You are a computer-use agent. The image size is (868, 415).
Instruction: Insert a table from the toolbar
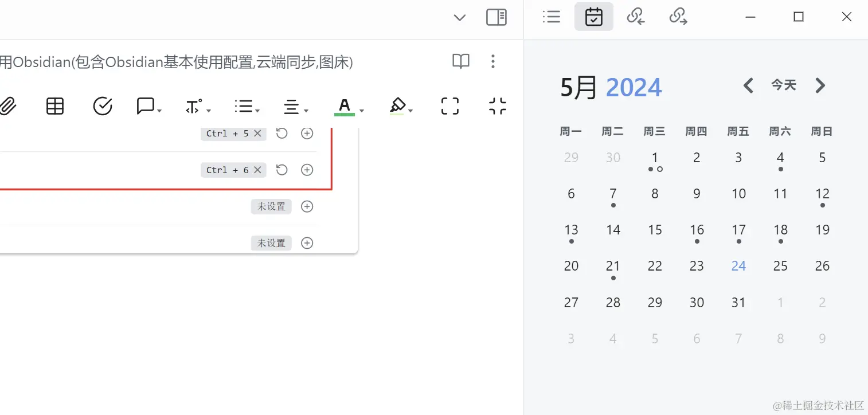[55, 106]
